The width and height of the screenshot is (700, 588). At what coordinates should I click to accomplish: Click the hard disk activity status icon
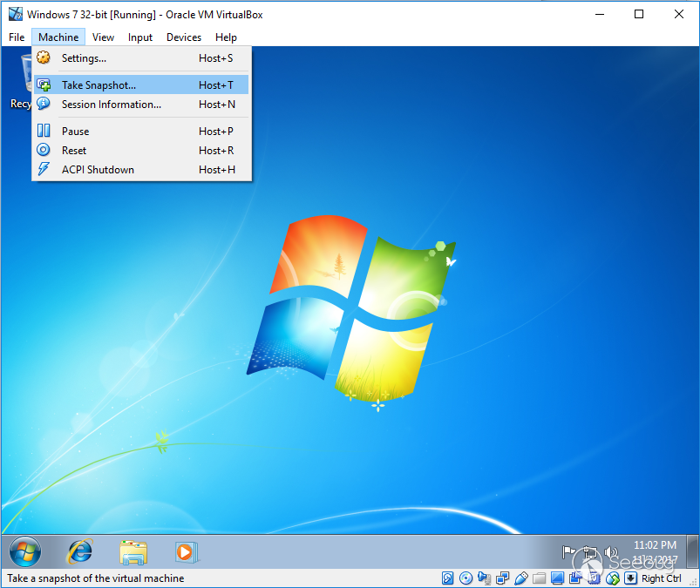(448, 578)
